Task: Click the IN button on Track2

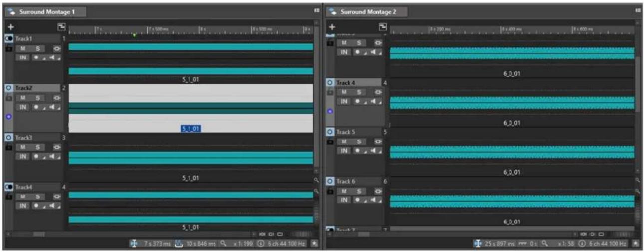Action: (23, 107)
